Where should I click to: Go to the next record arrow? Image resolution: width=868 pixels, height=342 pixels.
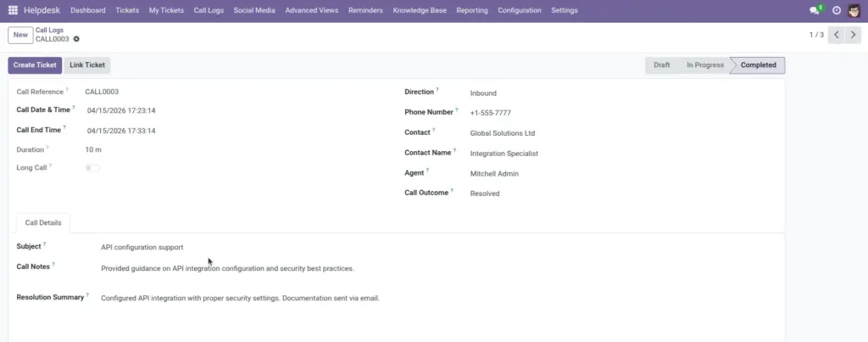click(x=853, y=34)
